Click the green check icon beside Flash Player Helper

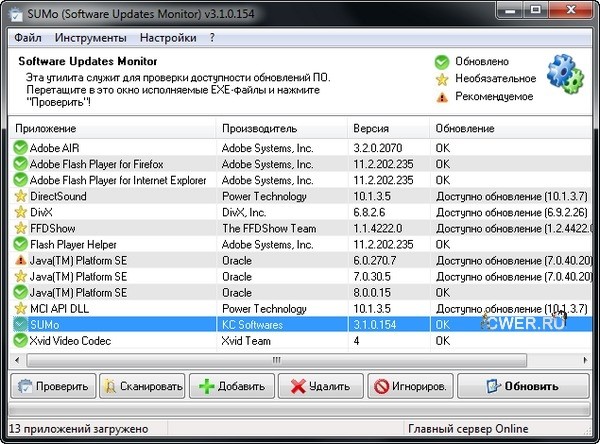(20, 244)
